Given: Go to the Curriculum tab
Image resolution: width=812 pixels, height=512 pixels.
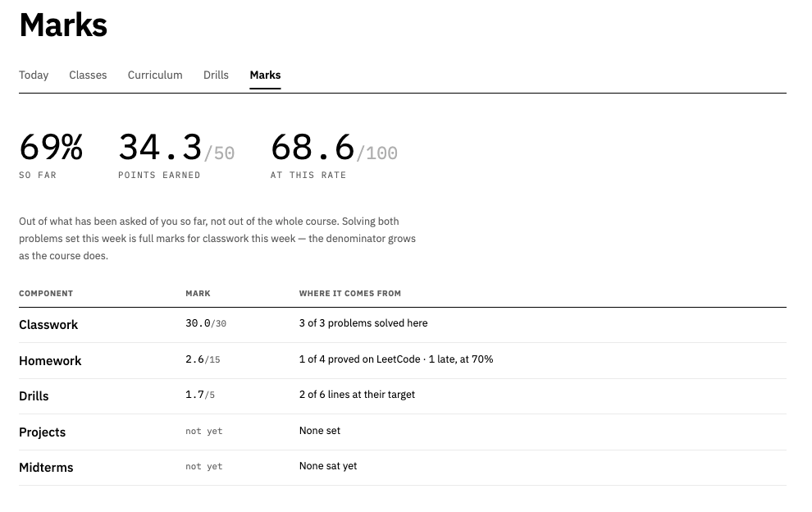Looking at the screenshot, I should click(155, 75).
